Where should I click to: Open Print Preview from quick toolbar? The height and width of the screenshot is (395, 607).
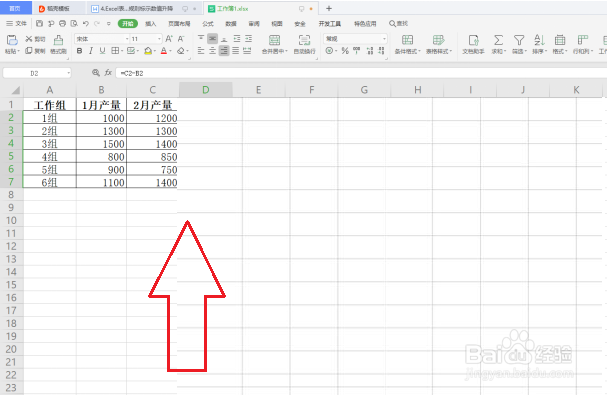coord(74,24)
